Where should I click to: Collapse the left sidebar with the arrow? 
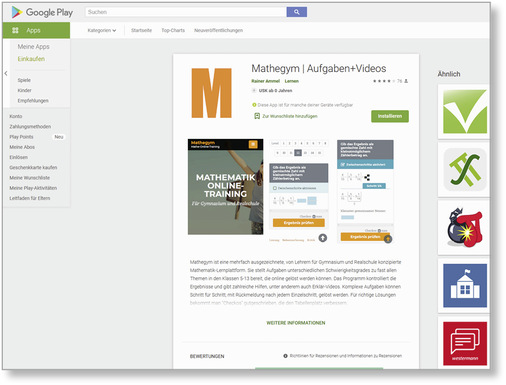(x=6, y=73)
